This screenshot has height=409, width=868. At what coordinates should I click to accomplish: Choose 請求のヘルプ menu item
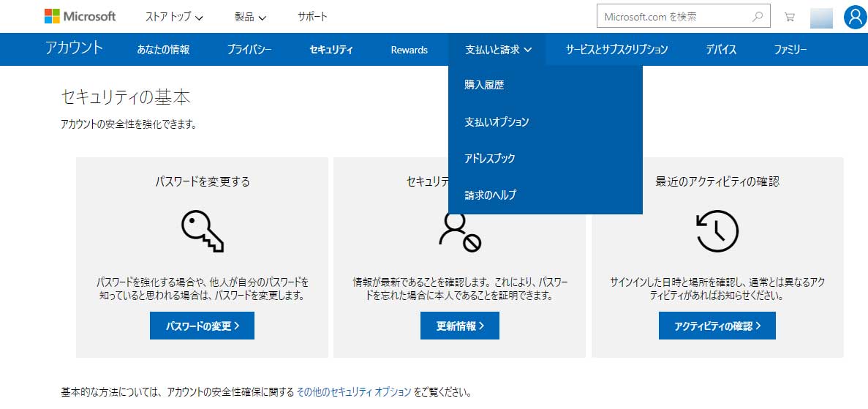(490, 195)
